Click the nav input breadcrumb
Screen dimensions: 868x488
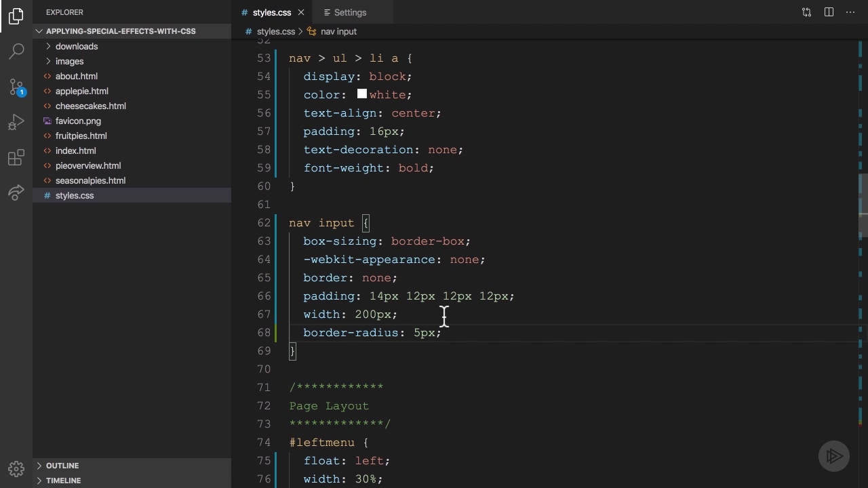(x=338, y=31)
